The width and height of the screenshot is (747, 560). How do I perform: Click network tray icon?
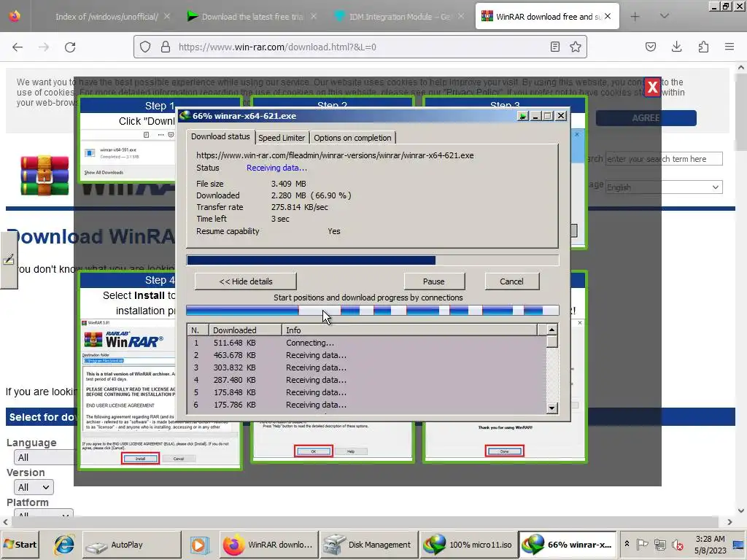click(x=659, y=544)
